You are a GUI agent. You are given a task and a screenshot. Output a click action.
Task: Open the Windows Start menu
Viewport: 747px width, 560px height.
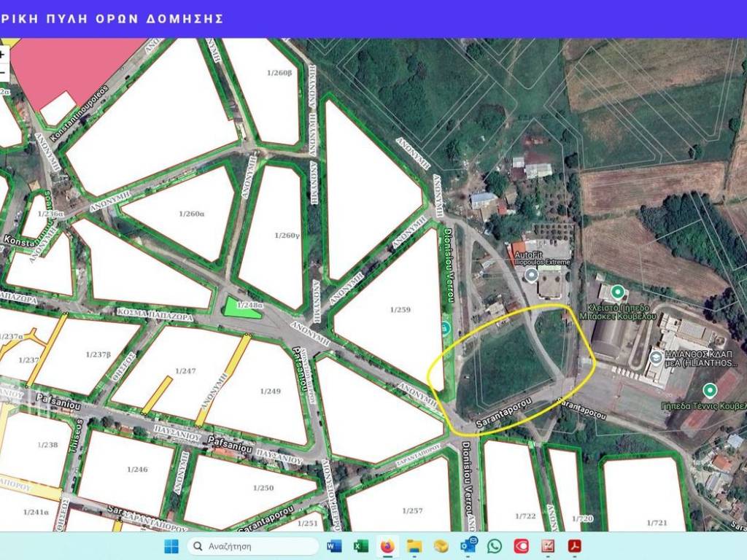pos(171,546)
